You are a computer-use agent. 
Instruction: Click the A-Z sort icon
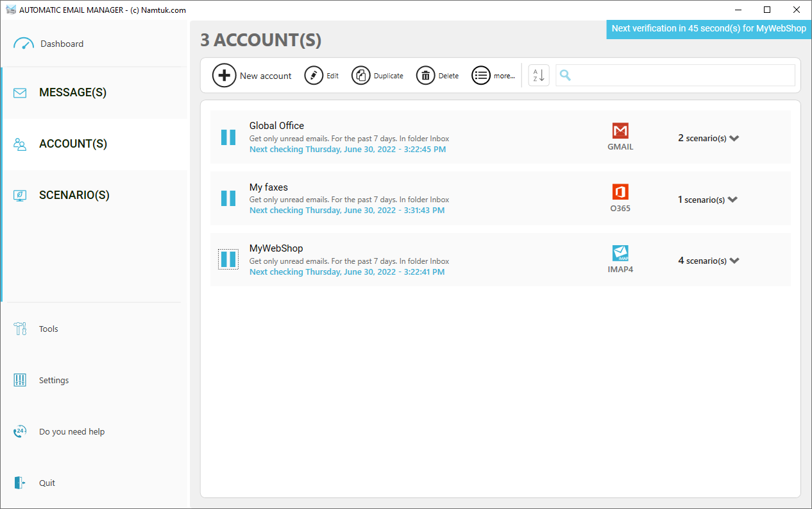click(x=538, y=75)
